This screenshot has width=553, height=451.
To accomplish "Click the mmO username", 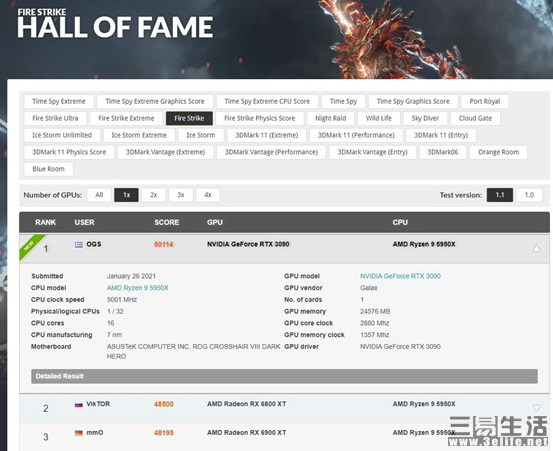I will pyautogui.click(x=95, y=433).
